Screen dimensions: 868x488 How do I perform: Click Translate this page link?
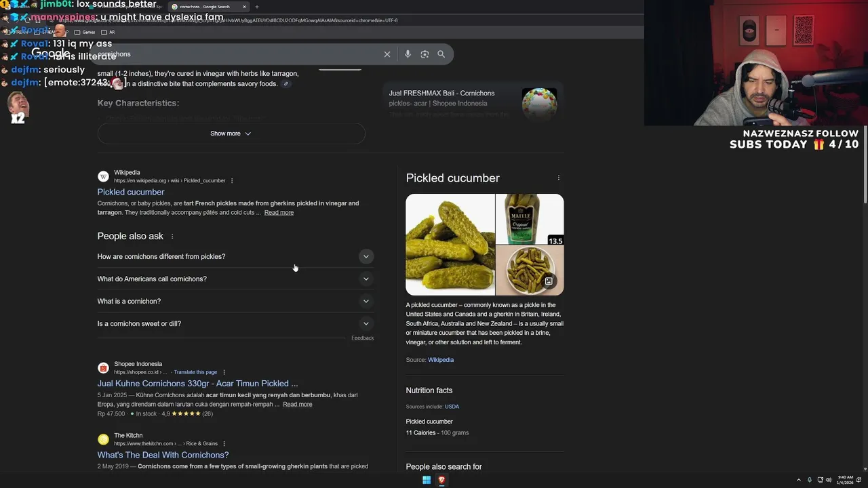click(195, 372)
